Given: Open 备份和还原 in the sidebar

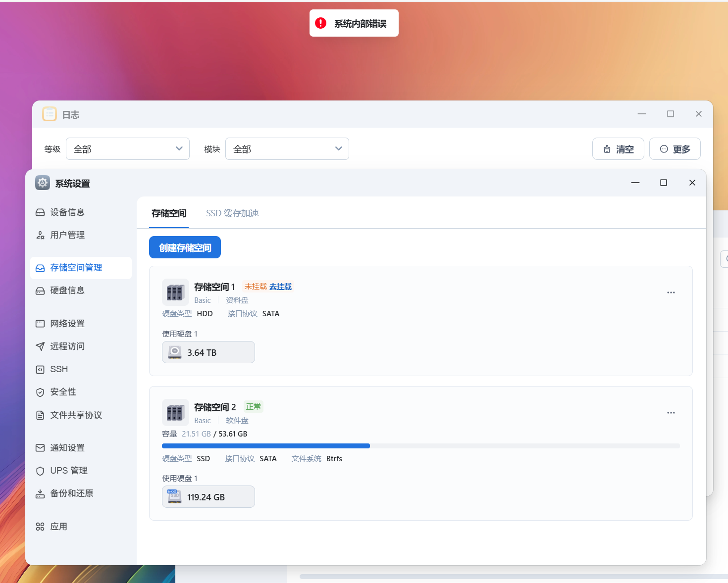Looking at the screenshot, I should [81, 493].
